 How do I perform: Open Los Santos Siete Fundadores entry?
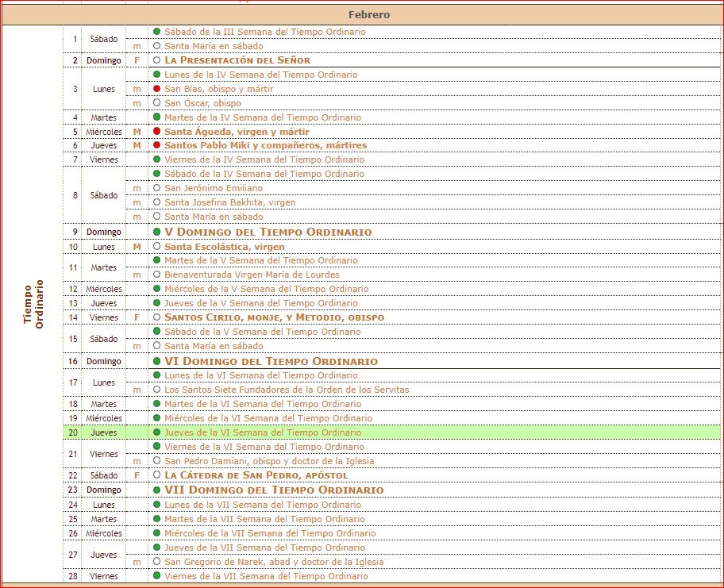(x=287, y=390)
